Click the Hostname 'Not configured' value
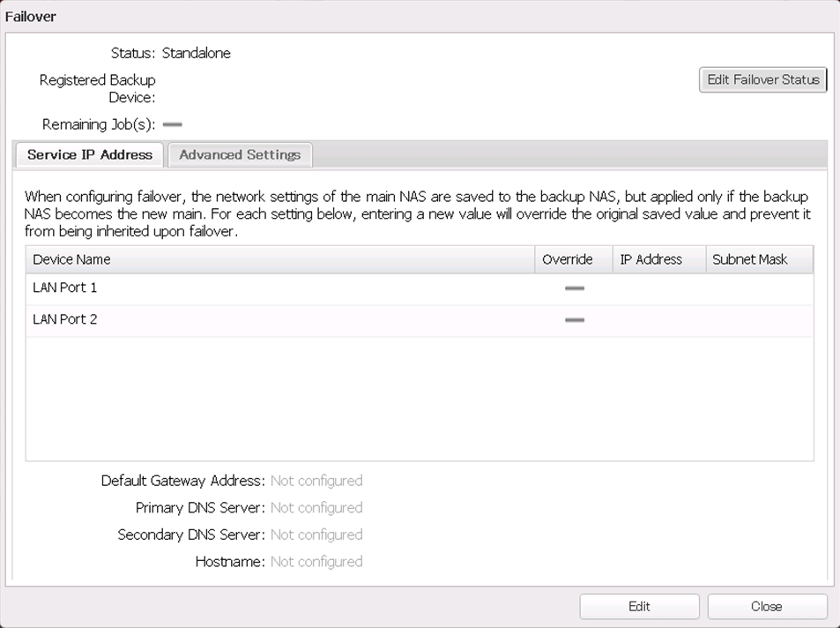This screenshot has width=840, height=628. click(x=316, y=562)
